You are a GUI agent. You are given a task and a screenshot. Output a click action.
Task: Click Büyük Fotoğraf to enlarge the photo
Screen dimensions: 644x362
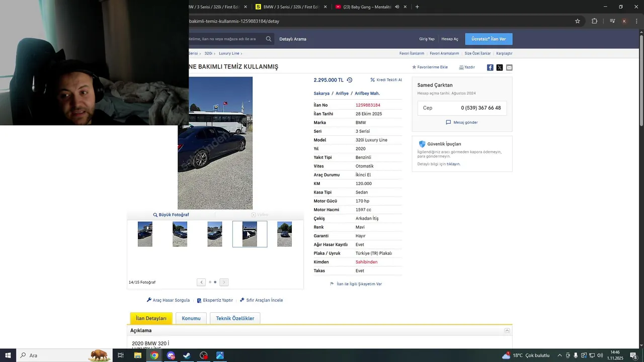pyautogui.click(x=171, y=215)
